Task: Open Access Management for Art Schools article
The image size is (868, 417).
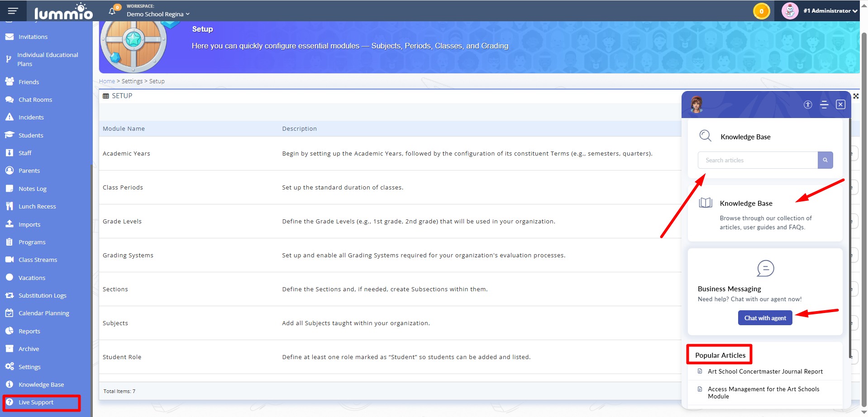Action: click(763, 393)
